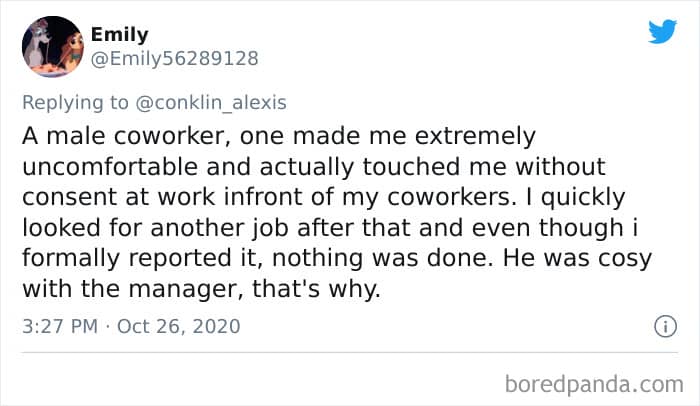
Task: Click the 3:27 PM timestamp
Action: [x=59, y=327]
